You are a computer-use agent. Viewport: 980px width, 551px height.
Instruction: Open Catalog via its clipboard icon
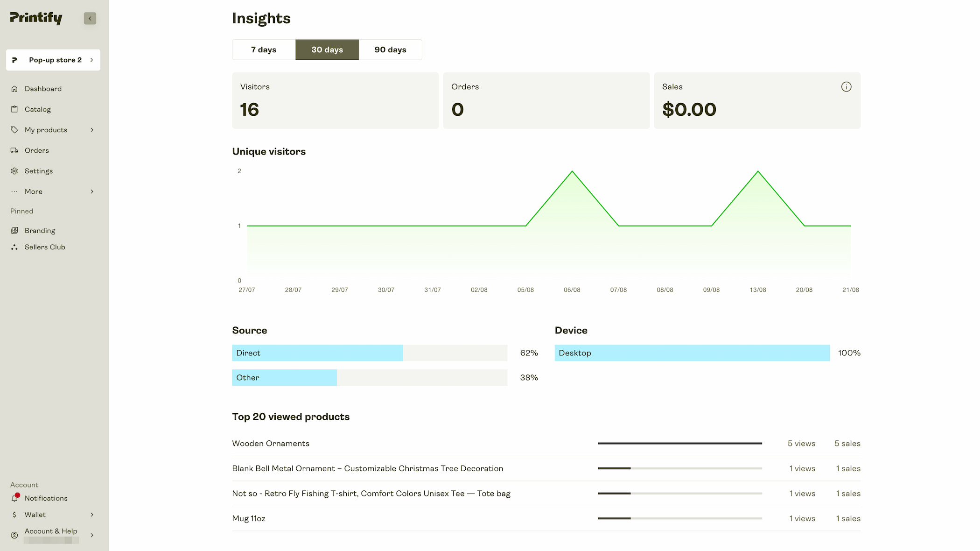(14, 109)
